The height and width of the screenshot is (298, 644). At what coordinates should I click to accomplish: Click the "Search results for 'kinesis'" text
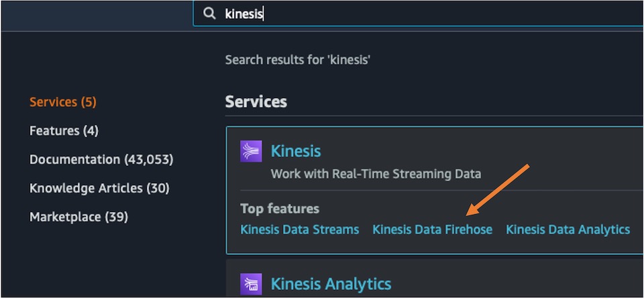[x=298, y=60]
